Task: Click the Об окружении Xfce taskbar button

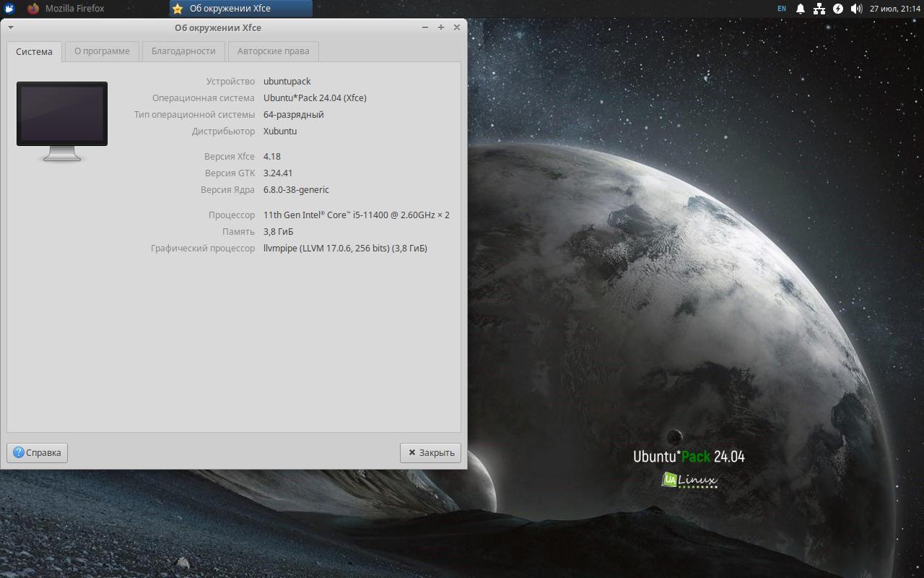Action: (241, 9)
